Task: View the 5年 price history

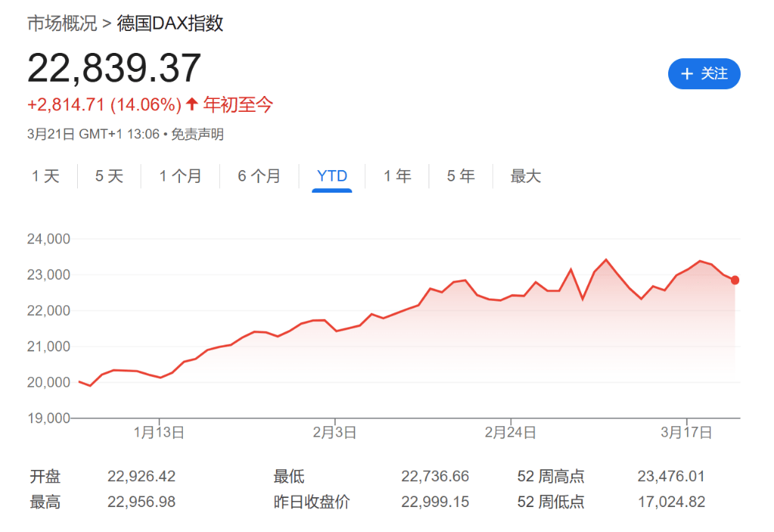Action: coord(460,175)
